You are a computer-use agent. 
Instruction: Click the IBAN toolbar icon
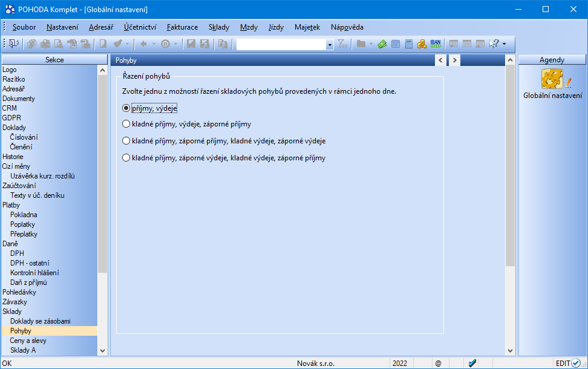pos(436,44)
